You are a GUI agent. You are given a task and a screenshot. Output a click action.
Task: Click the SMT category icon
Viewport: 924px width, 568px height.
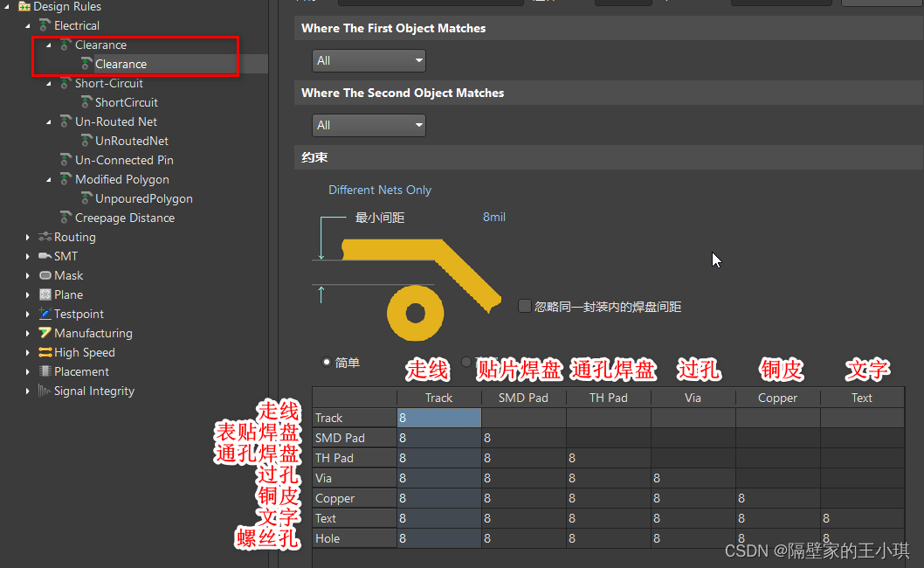pyautogui.click(x=45, y=256)
